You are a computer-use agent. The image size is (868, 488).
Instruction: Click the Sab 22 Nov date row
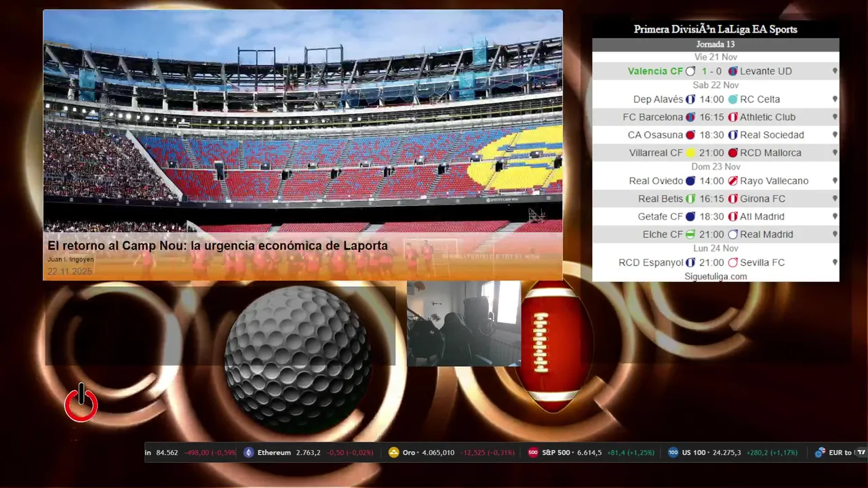pyautogui.click(x=715, y=85)
